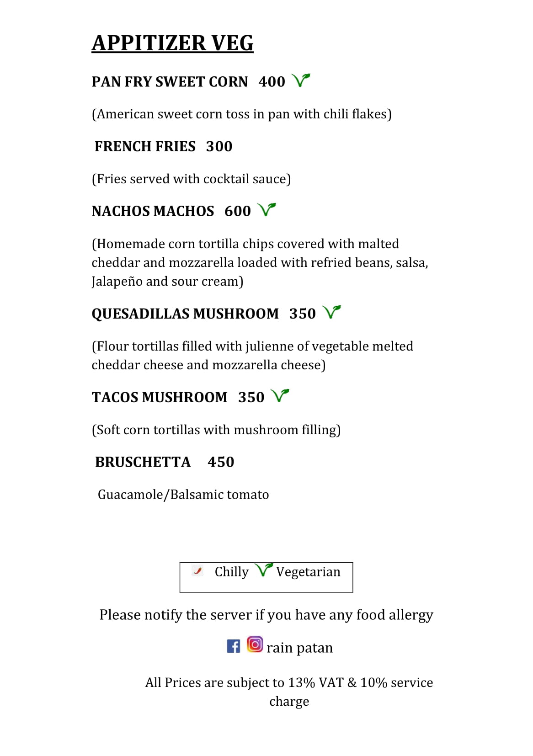Click the Instagram icon
Image resolution: width=533 pixels, height=756 pixels.
[255, 644]
